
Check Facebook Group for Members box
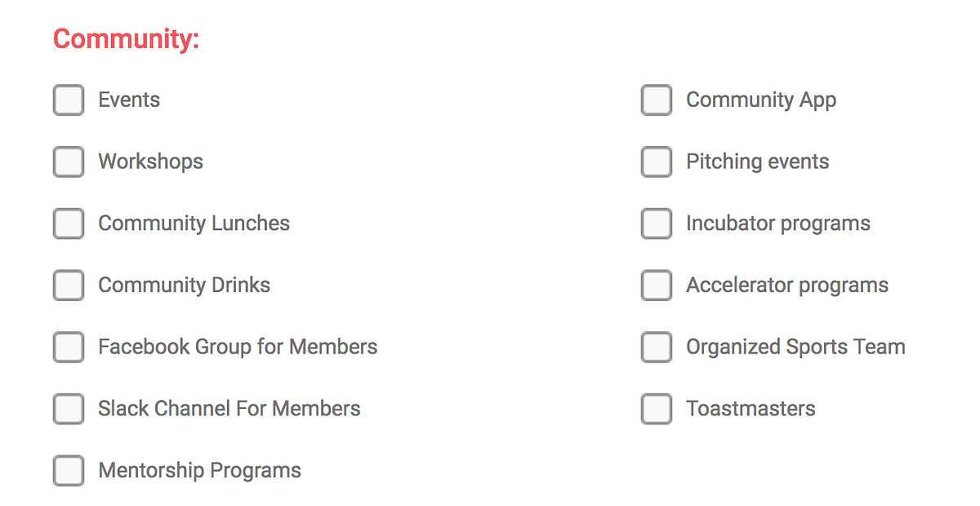[x=69, y=347]
